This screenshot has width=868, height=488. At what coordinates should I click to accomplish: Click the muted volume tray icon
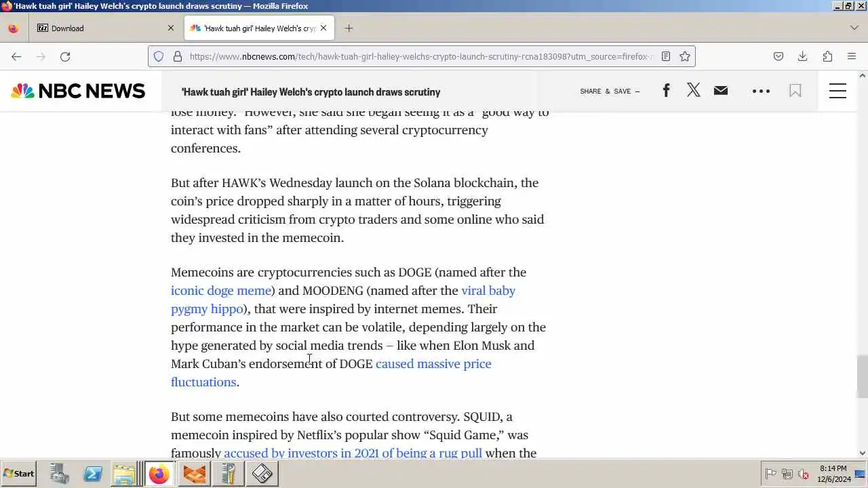[x=804, y=474]
